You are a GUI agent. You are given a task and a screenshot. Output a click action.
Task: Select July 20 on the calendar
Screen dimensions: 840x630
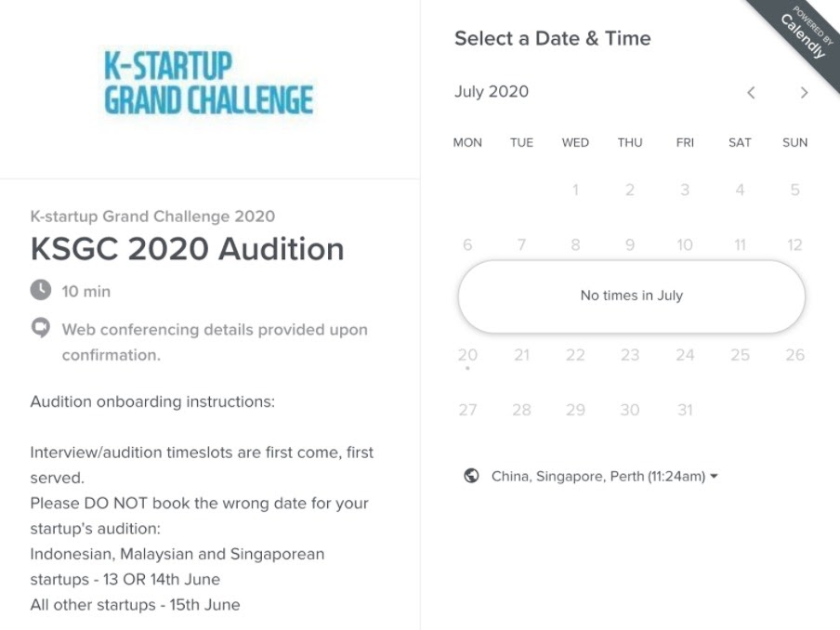point(467,355)
